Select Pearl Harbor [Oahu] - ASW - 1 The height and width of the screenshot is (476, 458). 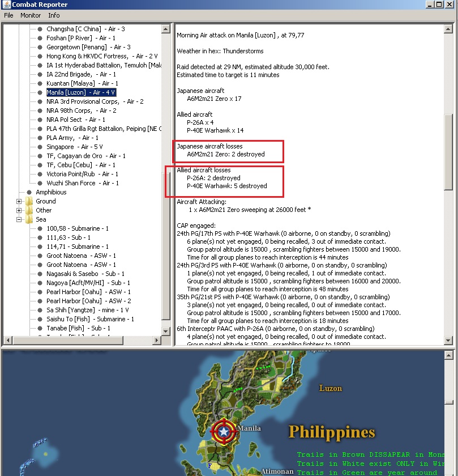(x=88, y=292)
